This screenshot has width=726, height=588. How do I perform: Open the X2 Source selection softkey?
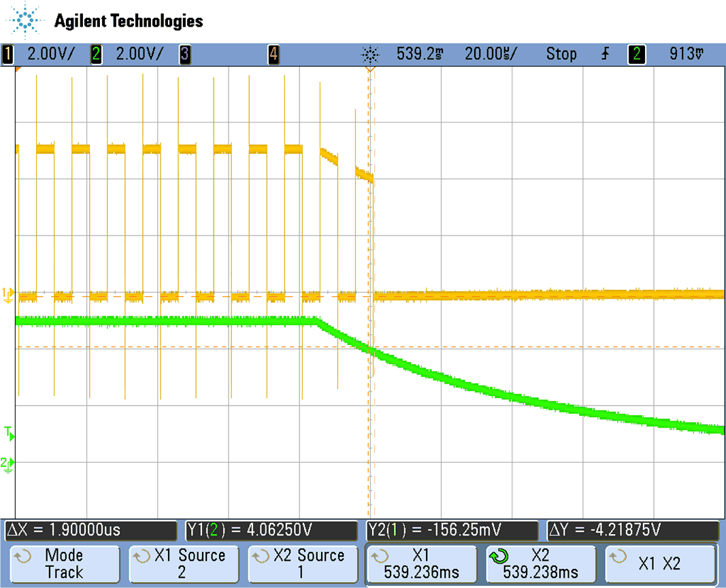[302, 563]
